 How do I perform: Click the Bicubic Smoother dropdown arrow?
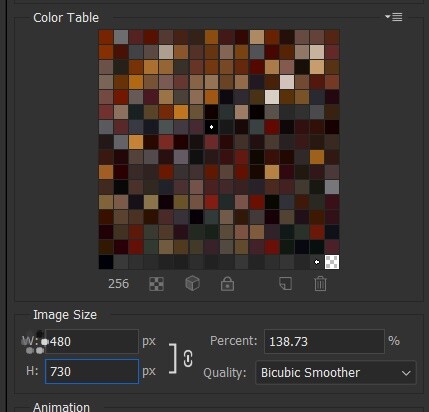point(406,373)
